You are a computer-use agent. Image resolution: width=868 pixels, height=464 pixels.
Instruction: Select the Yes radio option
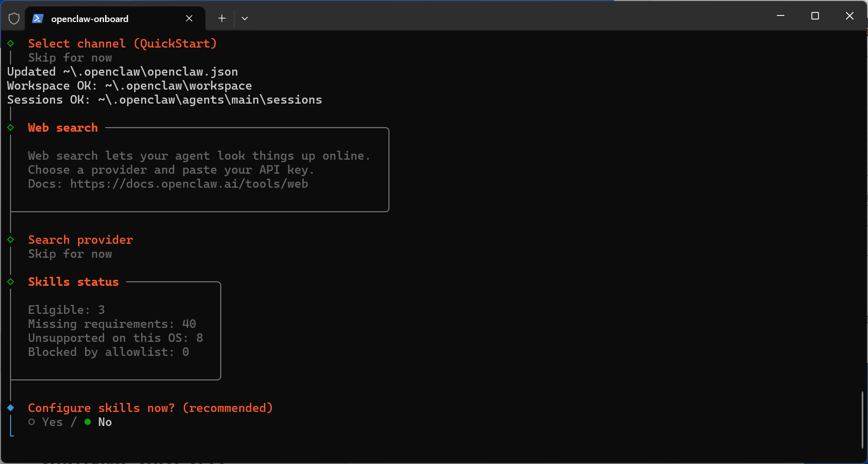[46, 422]
